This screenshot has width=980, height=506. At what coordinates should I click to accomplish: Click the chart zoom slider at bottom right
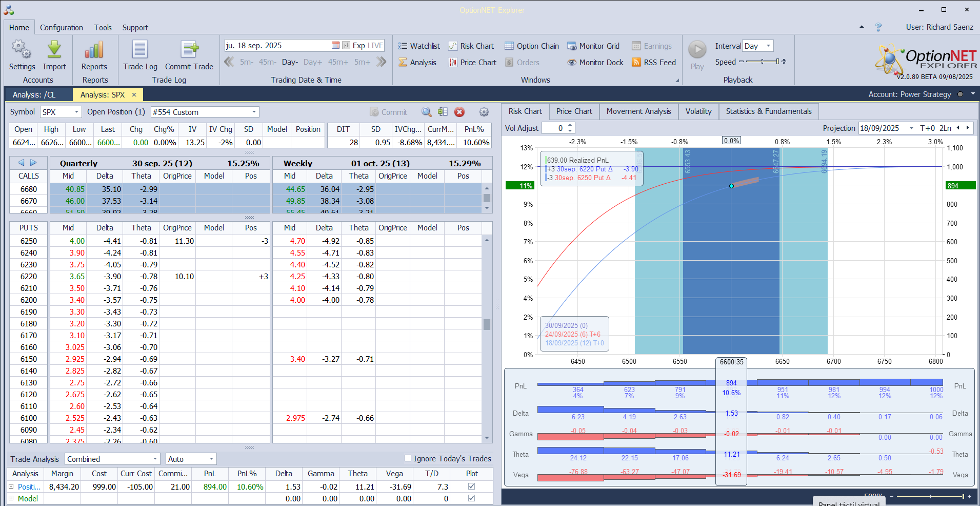[x=930, y=496]
